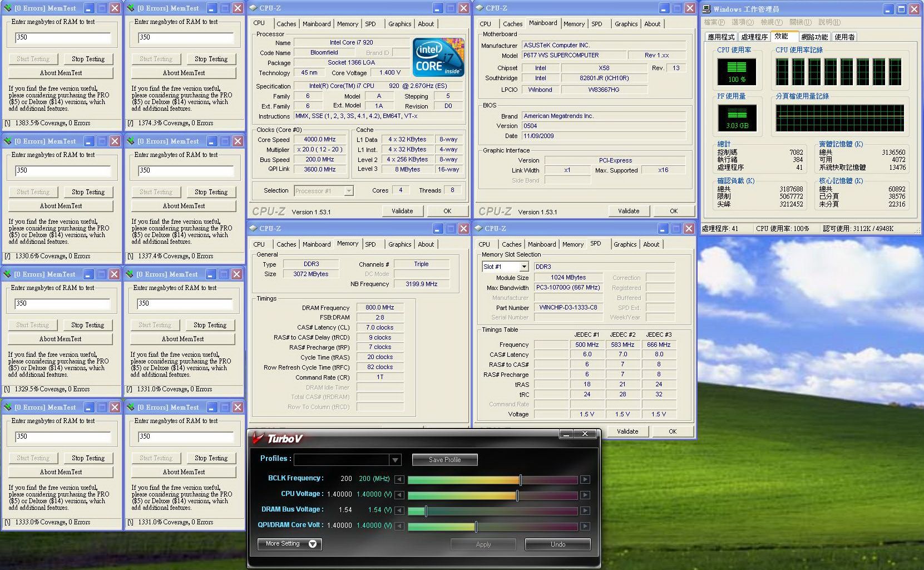Click BCLK Frequency value 200 (MHz)
The height and width of the screenshot is (570, 924).
pyautogui.click(x=374, y=479)
